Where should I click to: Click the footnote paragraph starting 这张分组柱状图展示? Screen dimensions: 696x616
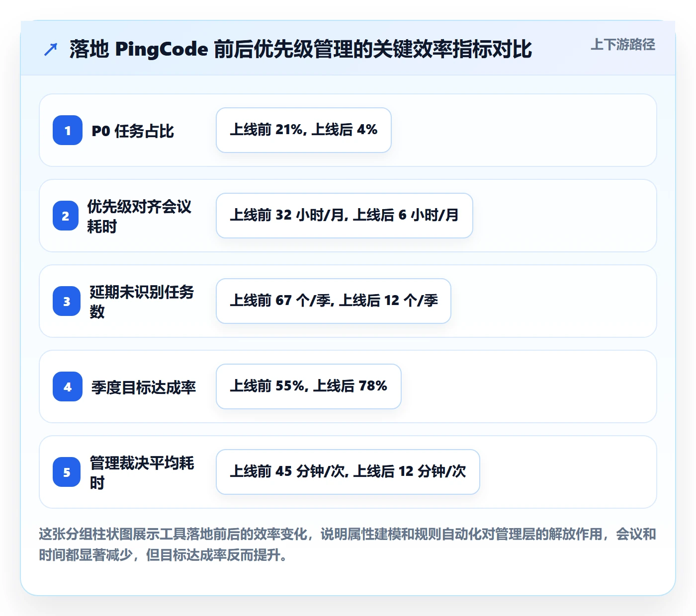tap(348, 544)
